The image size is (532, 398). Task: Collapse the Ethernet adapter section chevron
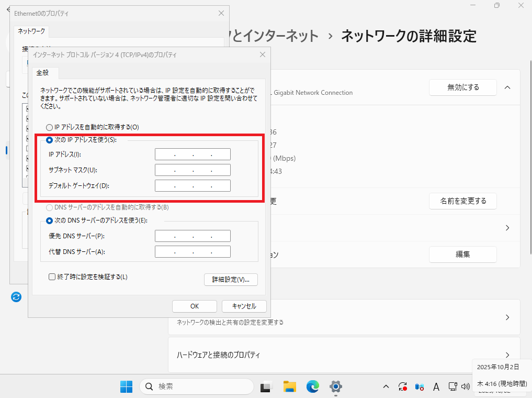[507, 87]
